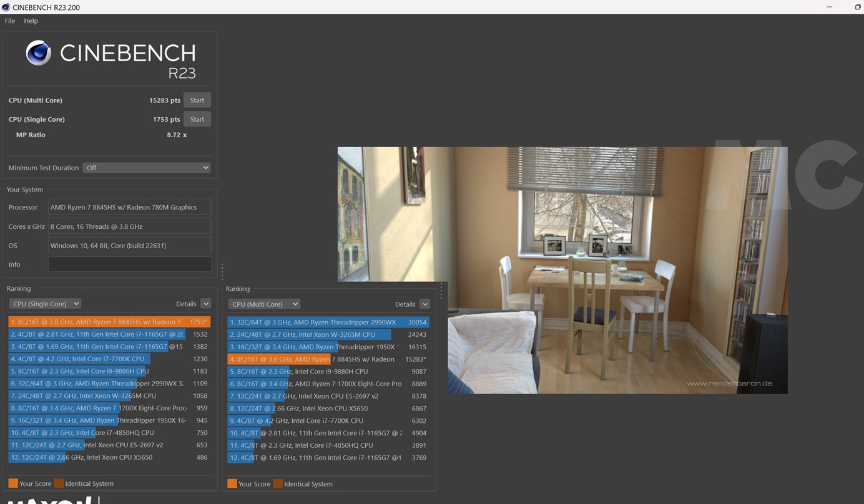Start the CPU Single Core test
The height and width of the screenshot is (504, 864).
pyautogui.click(x=197, y=119)
